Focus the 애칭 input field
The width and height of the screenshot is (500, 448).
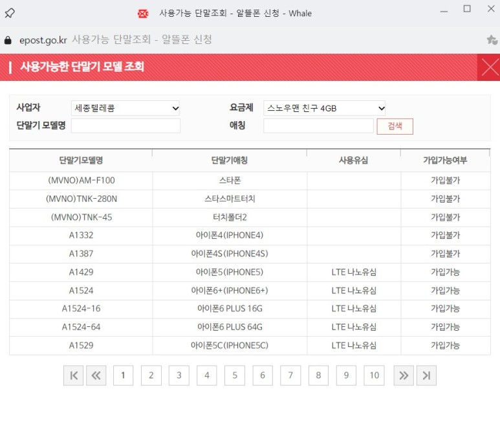[x=318, y=126]
